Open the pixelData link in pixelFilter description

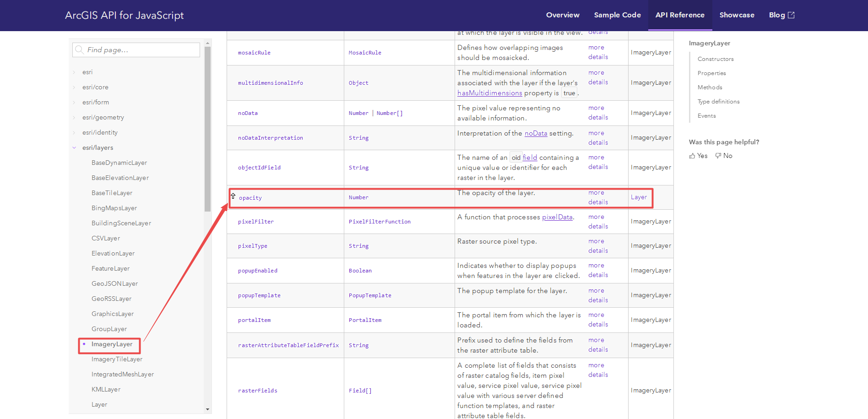[557, 217]
